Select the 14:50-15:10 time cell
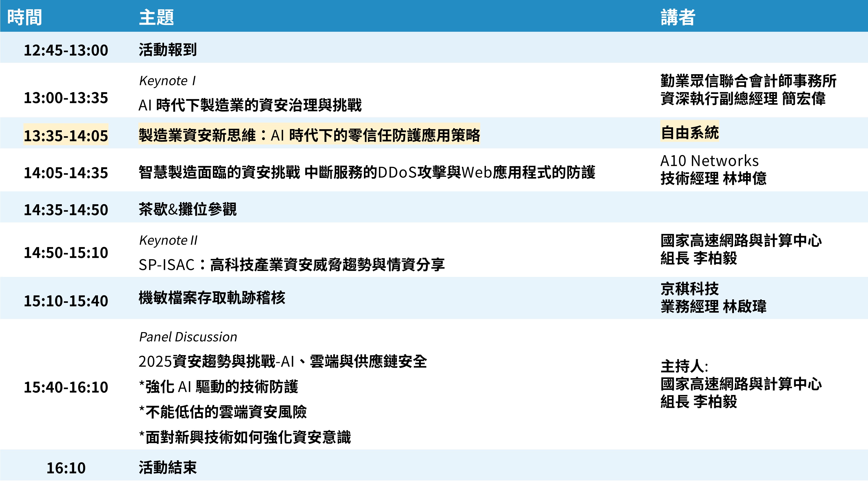 66,253
